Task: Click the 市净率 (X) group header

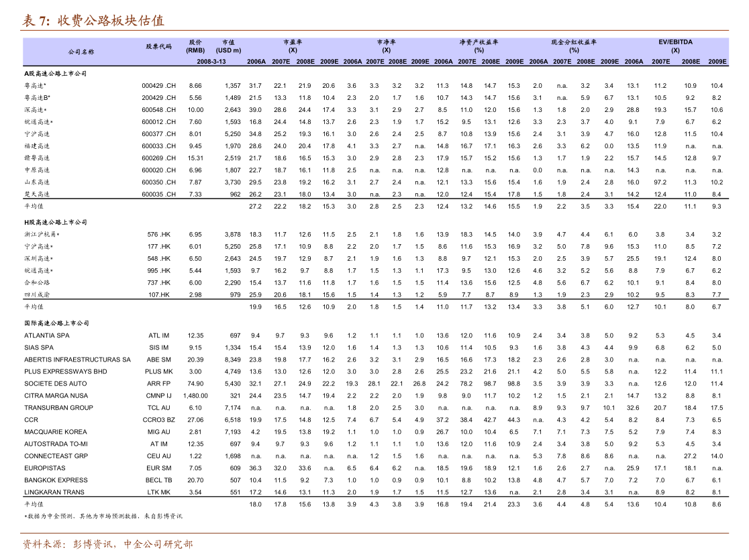Action: [x=387, y=46]
